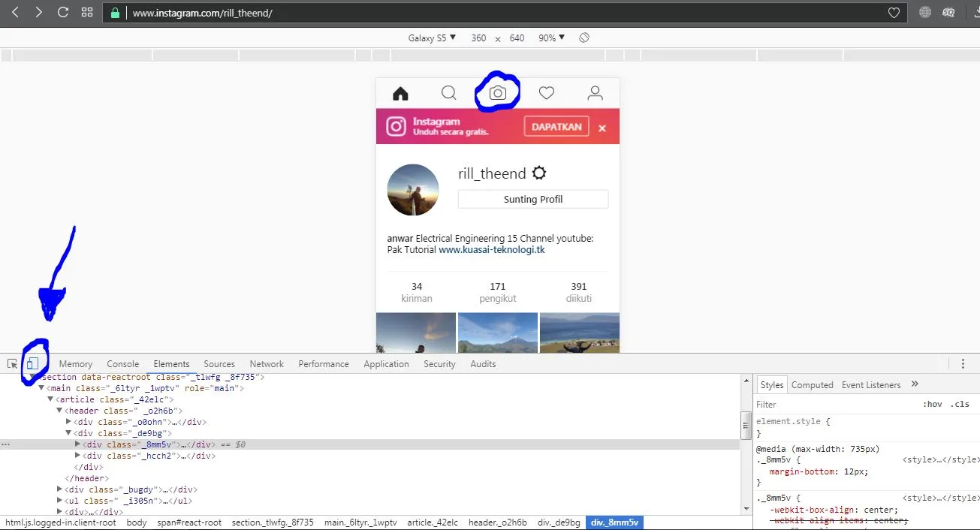The width and height of the screenshot is (980, 530).
Task: Select the inspect element tool in DevTools
Action: point(11,363)
